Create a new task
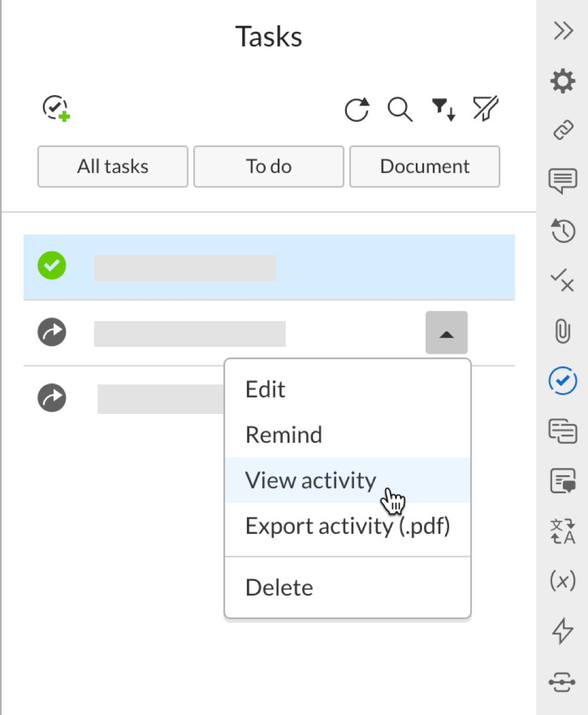This screenshot has height=715, width=588. [56, 108]
